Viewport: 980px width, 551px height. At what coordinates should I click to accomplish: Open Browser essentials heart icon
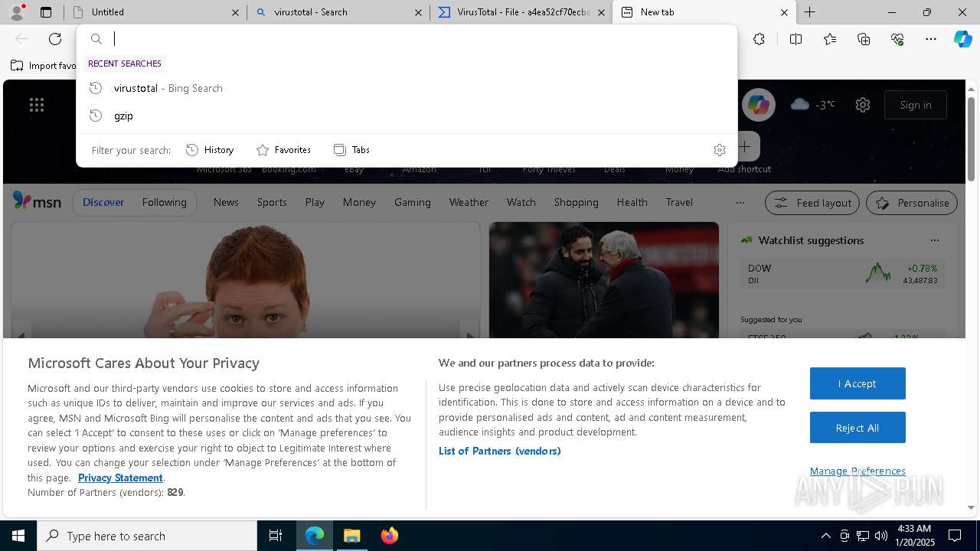(897, 39)
